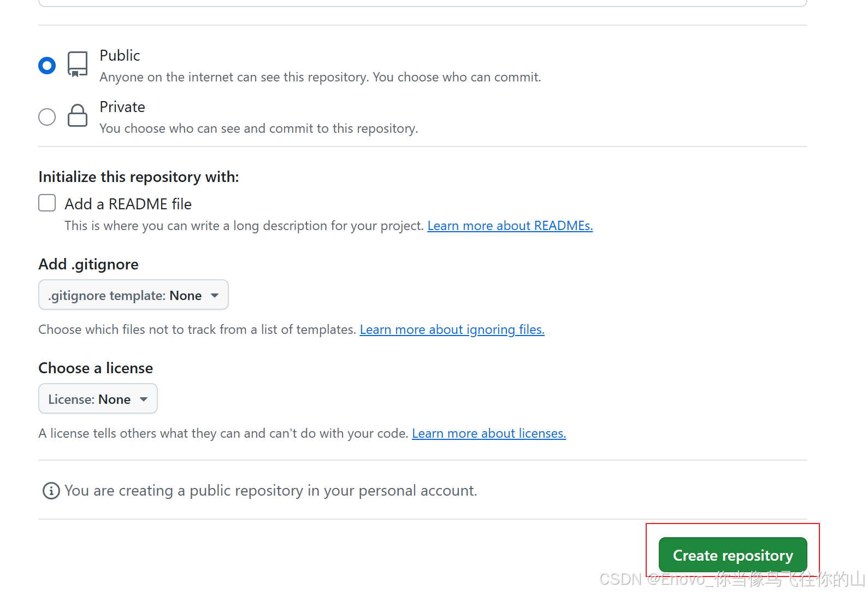Click the 'Public' option title
This screenshot has width=868, height=594.
[x=120, y=55]
